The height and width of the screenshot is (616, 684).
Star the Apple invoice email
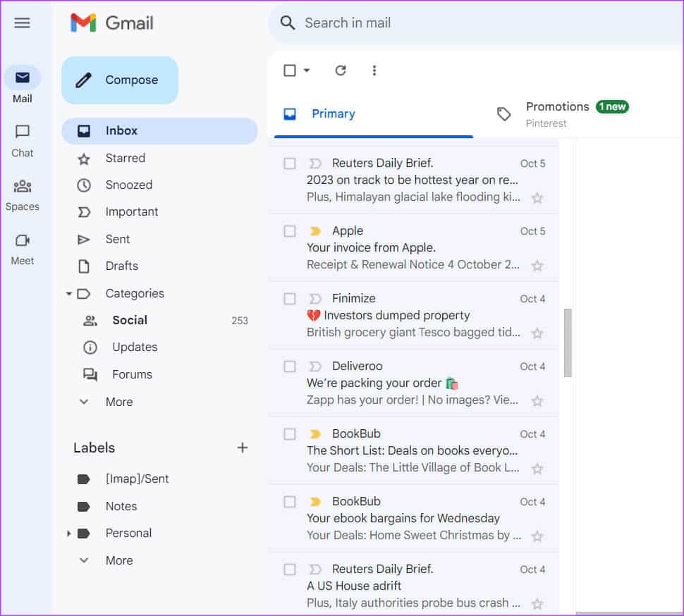tap(537, 266)
